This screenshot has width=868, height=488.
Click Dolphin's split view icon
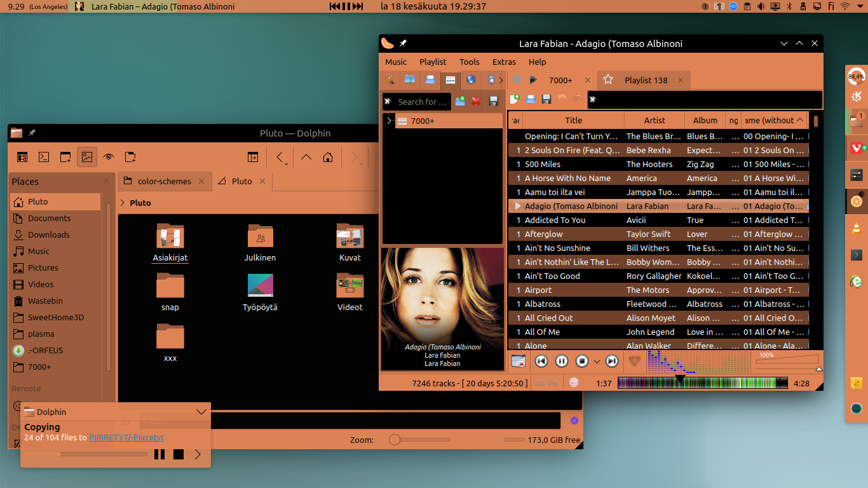click(x=253, y=157)
